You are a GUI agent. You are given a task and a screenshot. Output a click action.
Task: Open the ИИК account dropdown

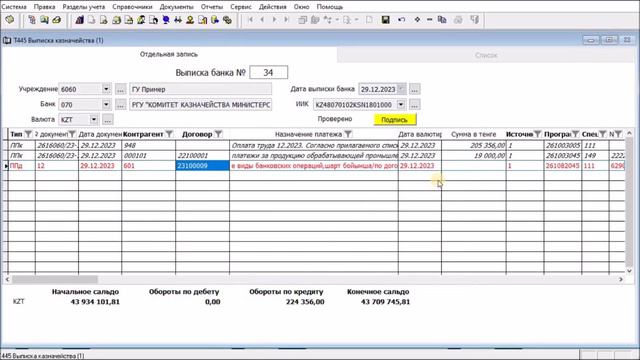[x=401, y=104]
